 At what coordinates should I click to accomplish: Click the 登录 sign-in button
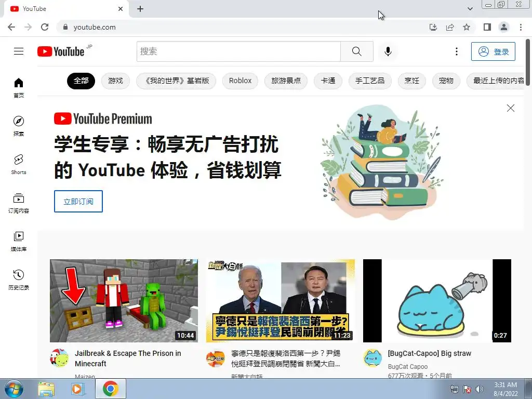(x=493, y=51)
